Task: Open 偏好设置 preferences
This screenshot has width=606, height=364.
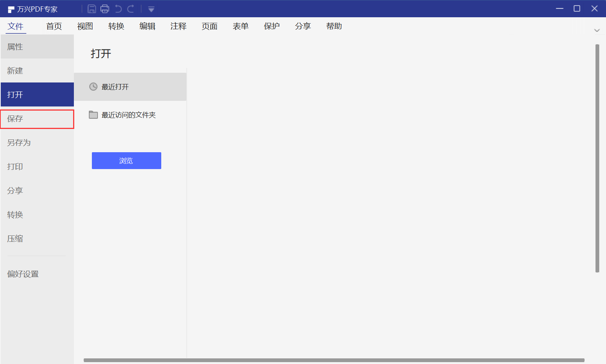Action: [22, 274]
